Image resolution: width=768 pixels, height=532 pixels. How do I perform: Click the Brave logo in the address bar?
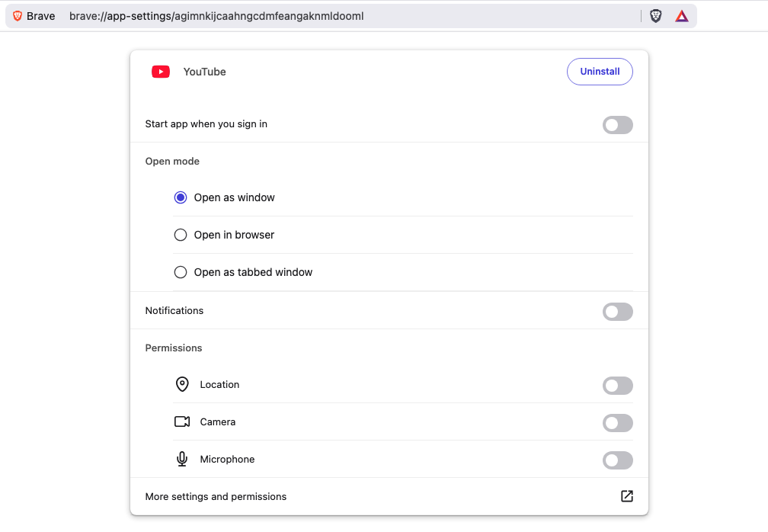[x=17, y=16]
